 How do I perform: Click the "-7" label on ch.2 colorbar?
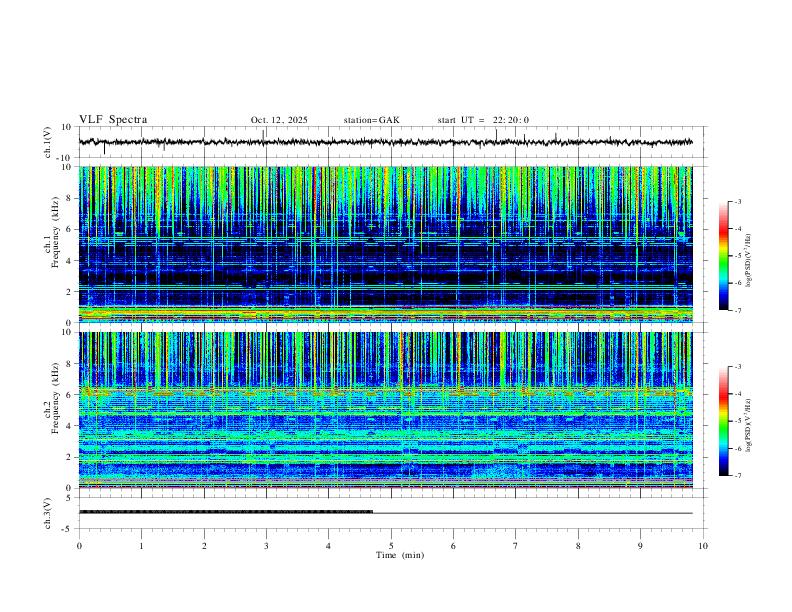738,476
